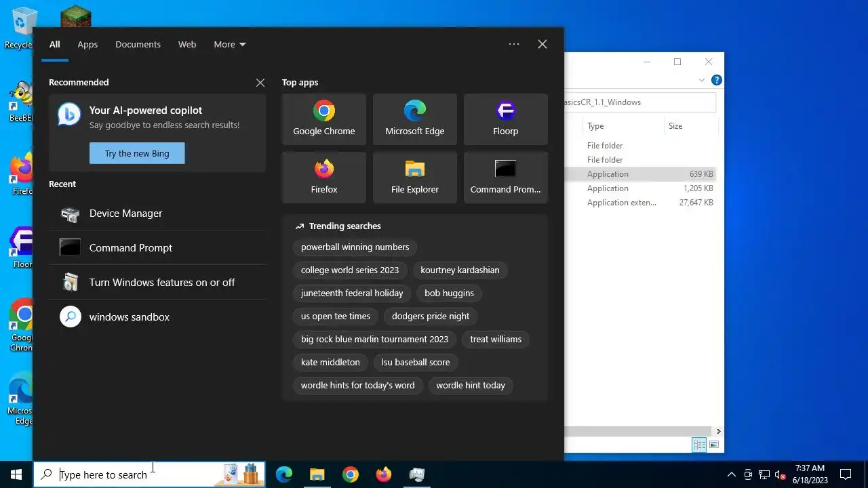
Task: Close the search panel
Action: coord(542,44)
